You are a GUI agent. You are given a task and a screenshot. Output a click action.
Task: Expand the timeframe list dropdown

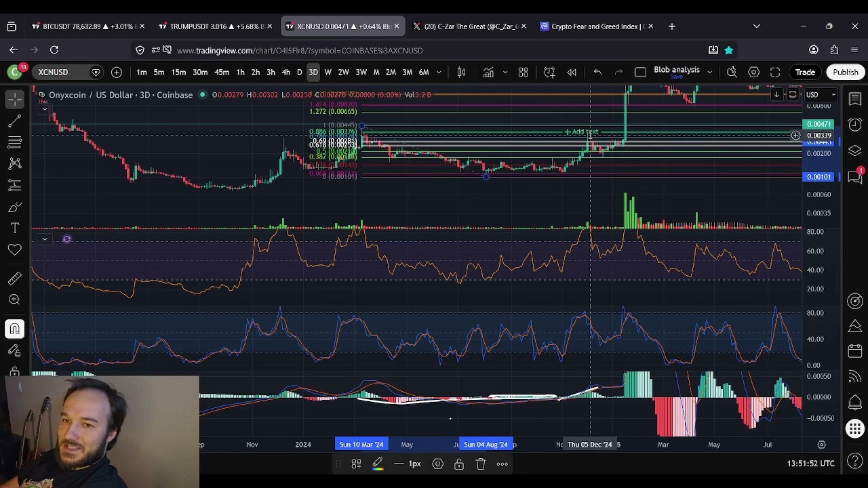(x=439, y=73)
